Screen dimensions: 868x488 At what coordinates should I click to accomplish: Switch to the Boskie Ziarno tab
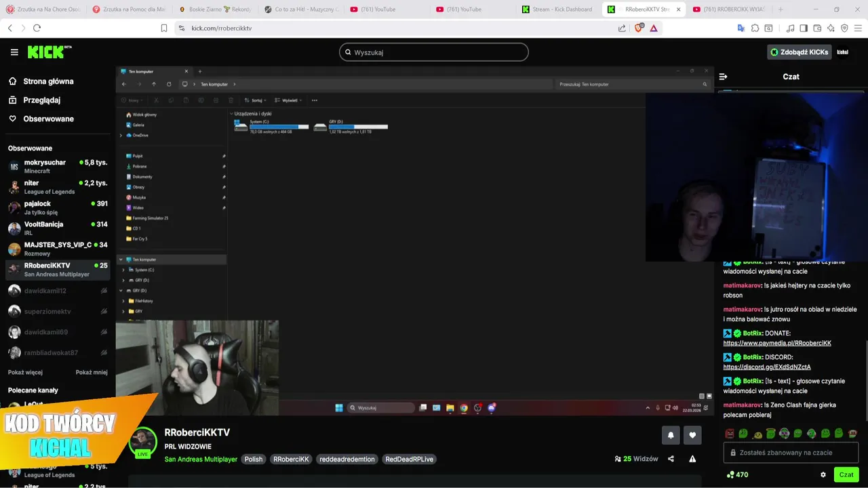coord(216,9)
